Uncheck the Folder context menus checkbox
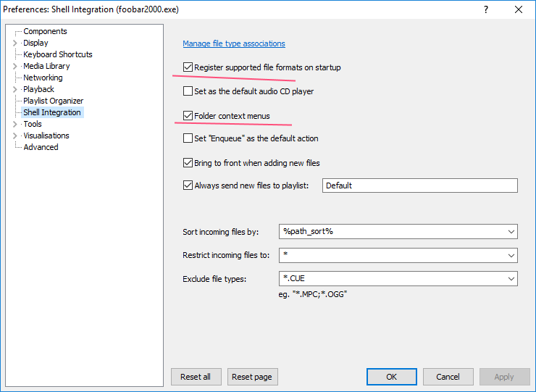The width and height of the screenshot is (536, 392). [x=188, y=116]
